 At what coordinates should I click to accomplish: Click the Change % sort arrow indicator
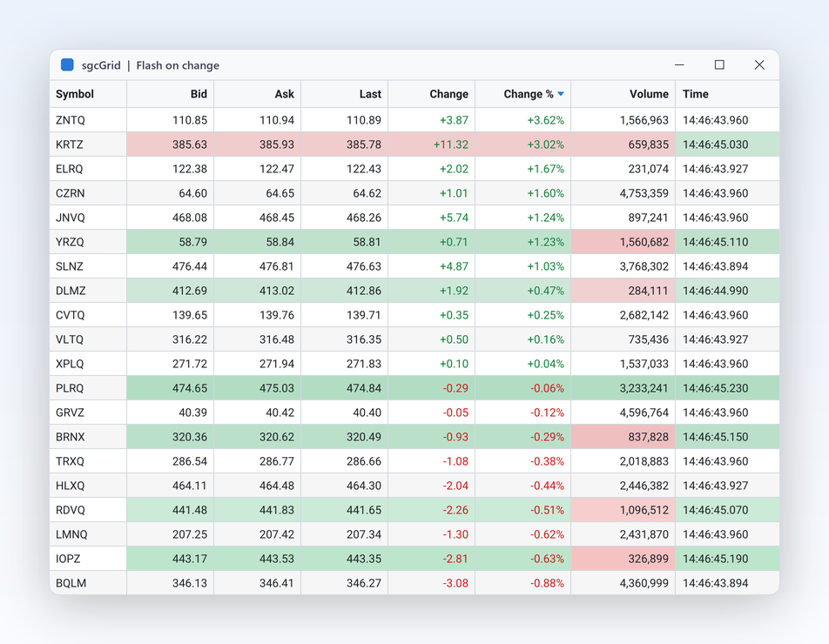pyautogui.click(x=561, y=94)
